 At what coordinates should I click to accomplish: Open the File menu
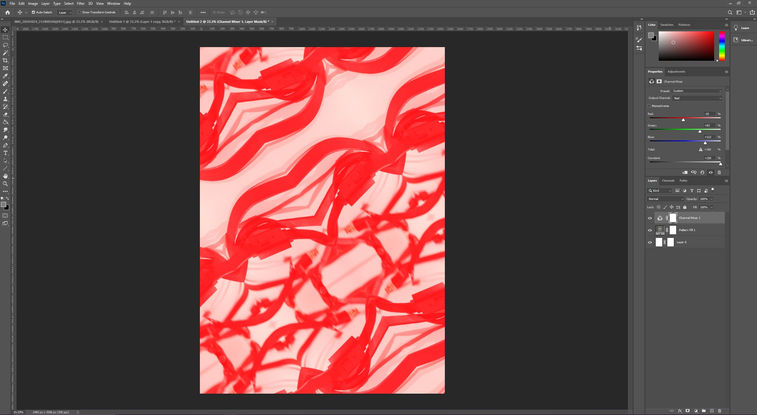tap(12, 3)
